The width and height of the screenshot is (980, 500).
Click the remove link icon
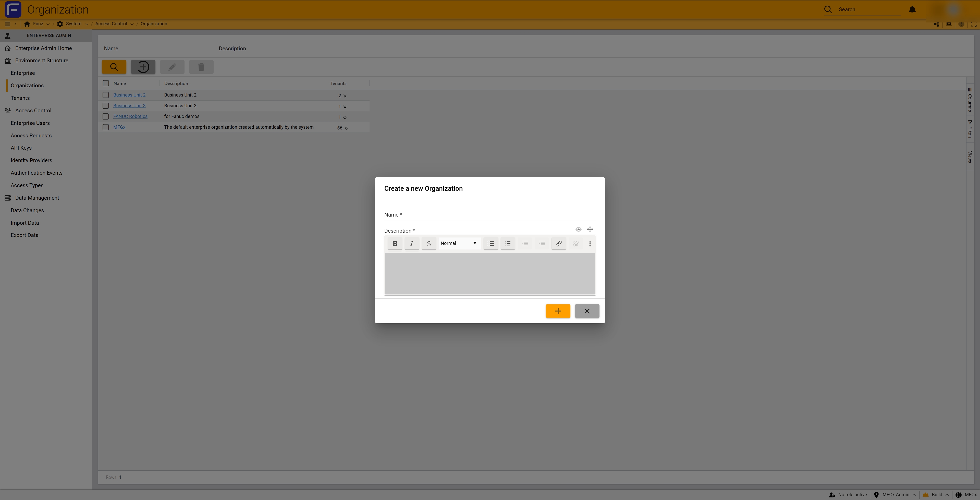pyautogui.click(x=575, y=243)
